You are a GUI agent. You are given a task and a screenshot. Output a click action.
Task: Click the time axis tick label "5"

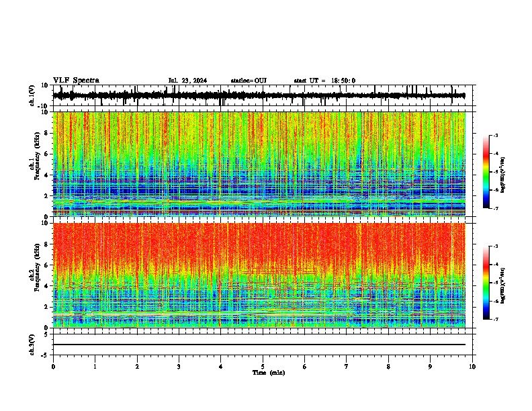263,367
